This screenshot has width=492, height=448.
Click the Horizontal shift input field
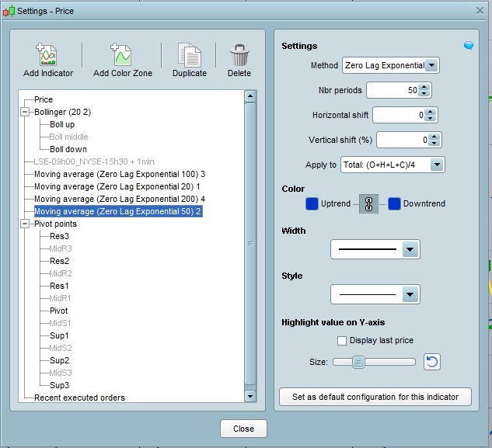click(x=399, y=115)
